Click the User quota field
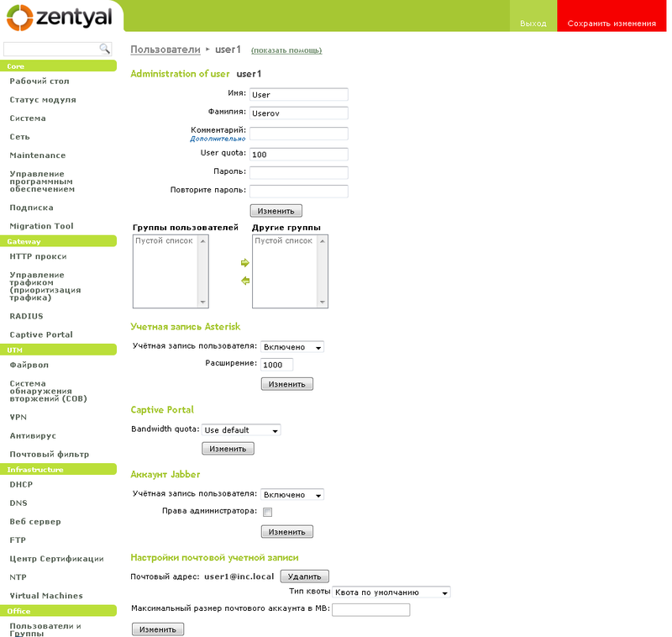 [x=299, y=155]
